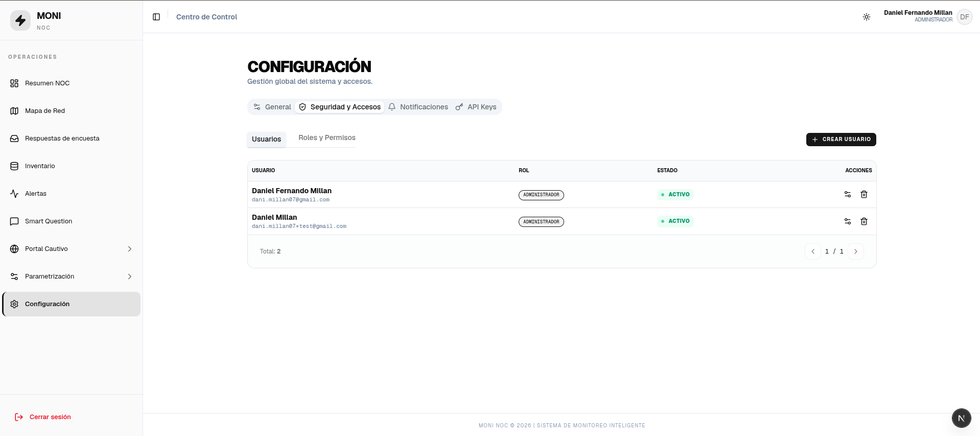
Task: Open the API Keys tab
Action: click(476, 107)
